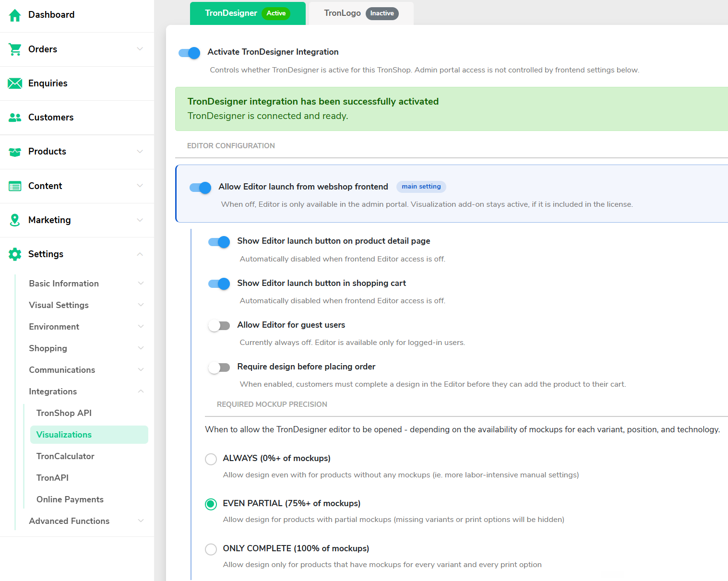Click the green 'Active' status badge
Image resolution: width=728 pixels, height=581 pixels.
pyautogui.click(x=276, y=13)
